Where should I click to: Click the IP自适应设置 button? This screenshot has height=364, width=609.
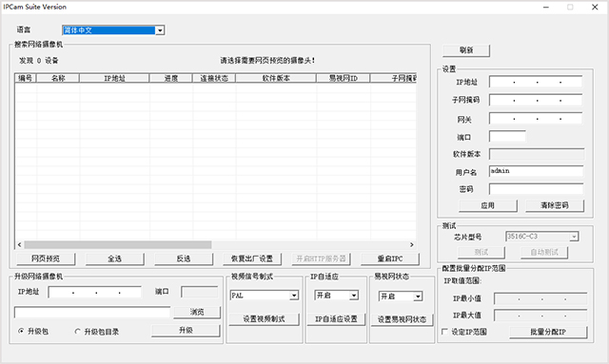tap(336, 319)
